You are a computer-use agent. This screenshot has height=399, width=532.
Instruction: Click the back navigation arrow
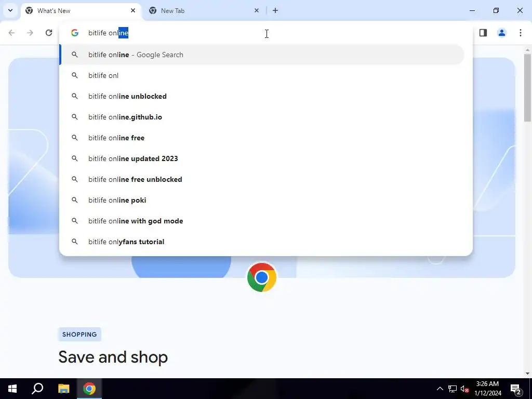pos(11,33)
